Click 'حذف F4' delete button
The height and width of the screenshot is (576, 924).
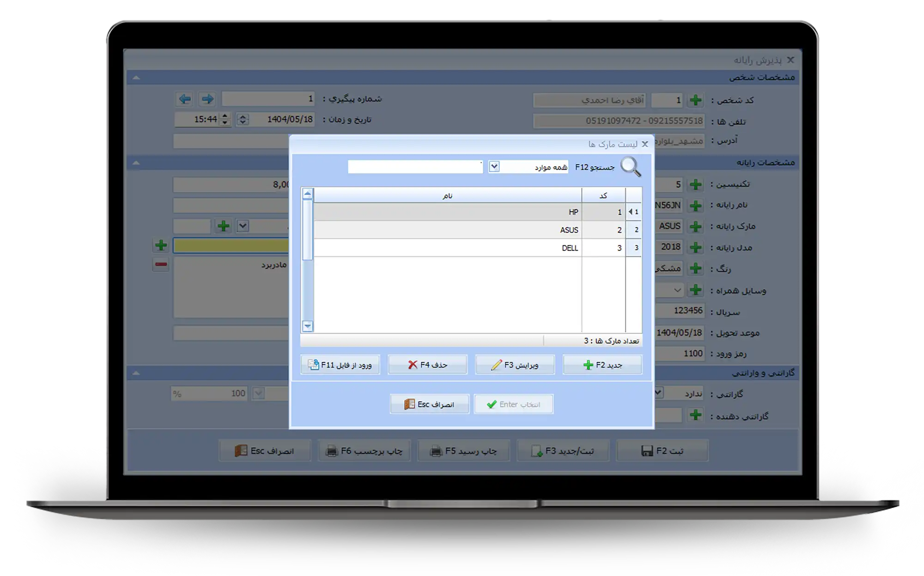427,365
